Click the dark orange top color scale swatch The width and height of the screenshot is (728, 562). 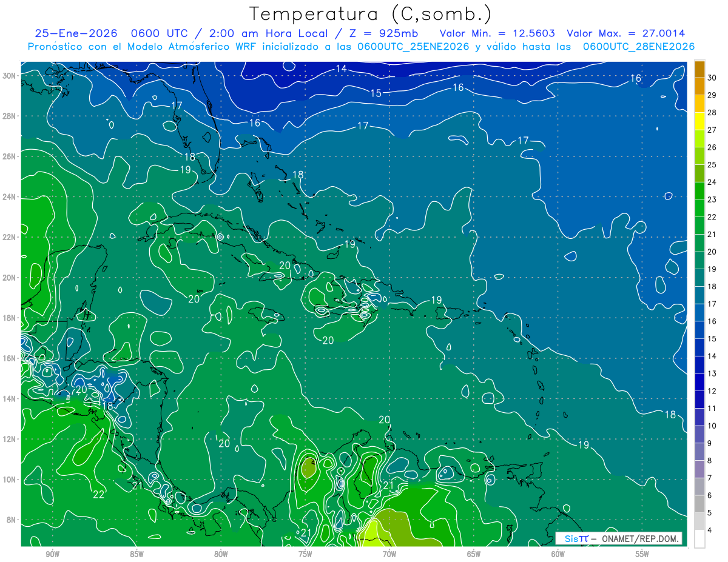(699, 69)
